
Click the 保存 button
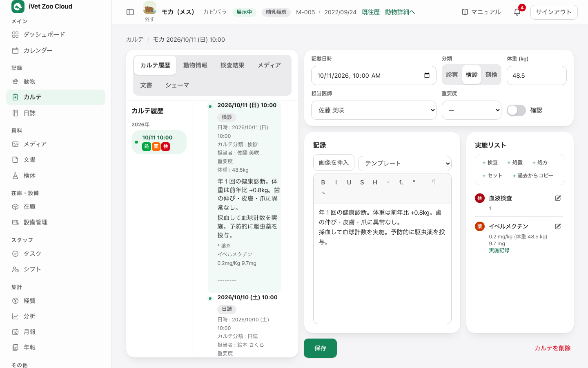point(320,348)
